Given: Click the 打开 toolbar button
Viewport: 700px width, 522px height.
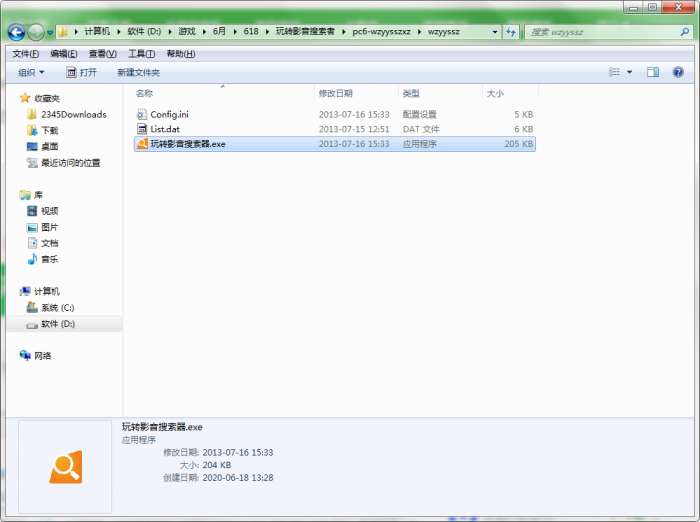Looking at the screenshot, I should [81, 72].
